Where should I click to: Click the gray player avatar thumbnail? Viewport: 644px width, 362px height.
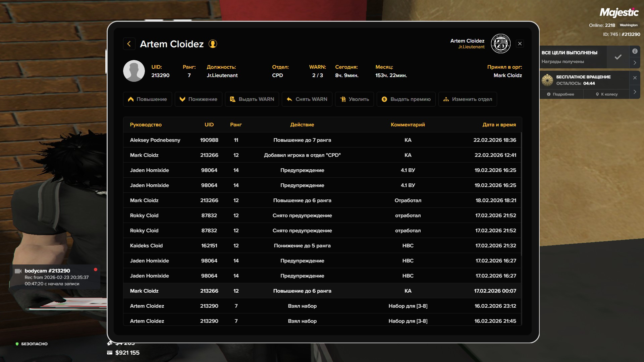pyautogui.click(x=134, y=71)
